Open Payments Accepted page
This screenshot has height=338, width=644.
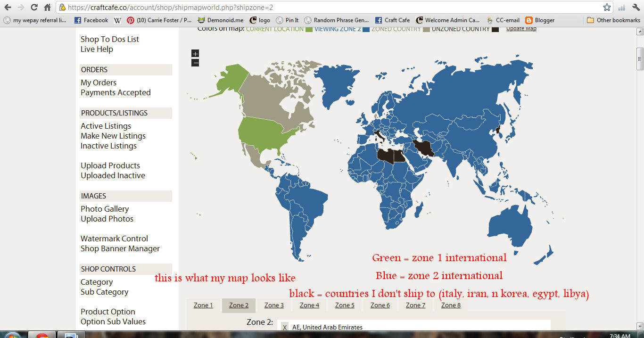pos(116,92)
